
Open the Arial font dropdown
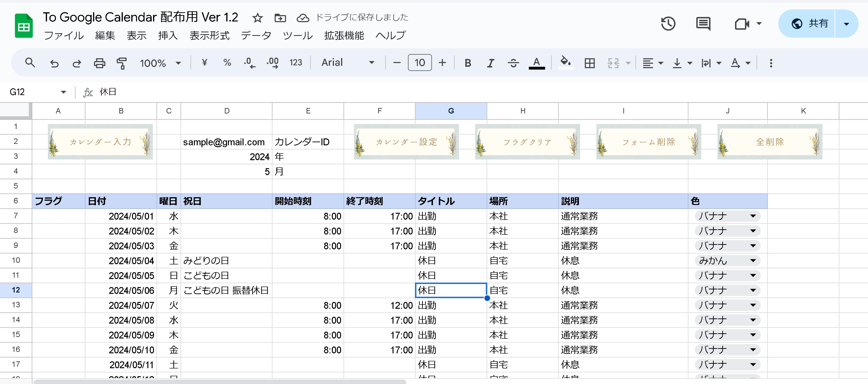347,63
